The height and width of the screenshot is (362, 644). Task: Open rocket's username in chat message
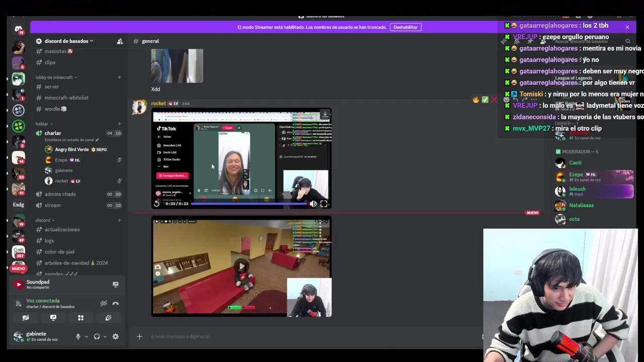[x=158, y=104]
